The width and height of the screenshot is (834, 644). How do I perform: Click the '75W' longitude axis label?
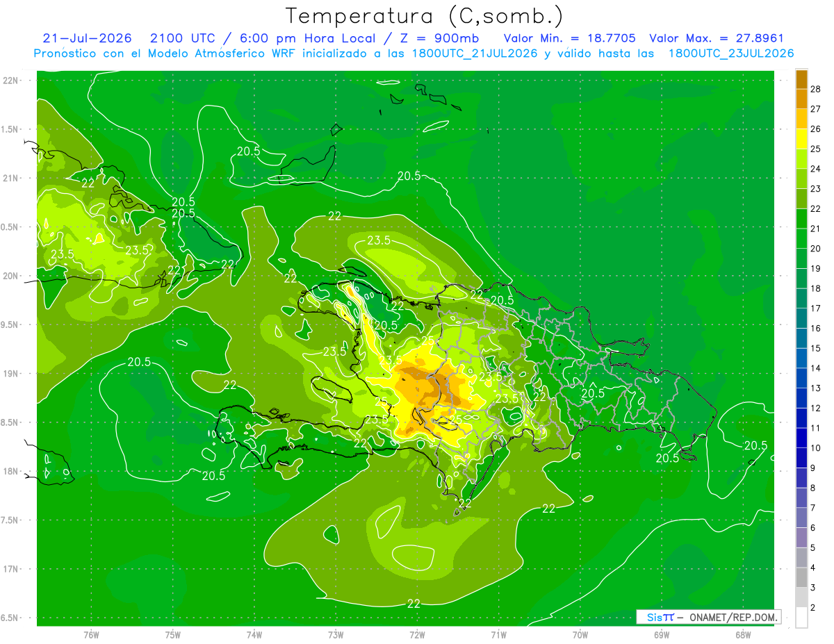(x=172, y=635)
